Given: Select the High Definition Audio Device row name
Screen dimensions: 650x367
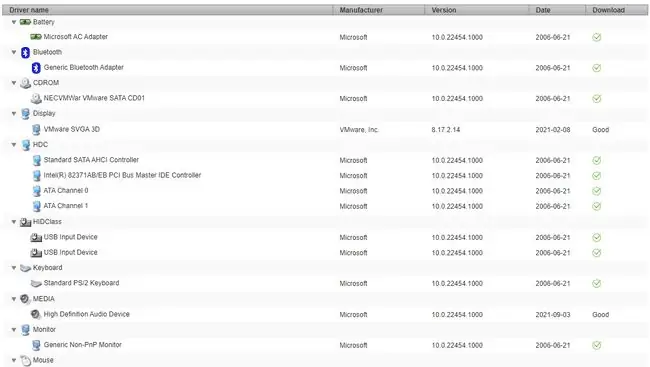Looking at the screenshot, I should 87,314.
